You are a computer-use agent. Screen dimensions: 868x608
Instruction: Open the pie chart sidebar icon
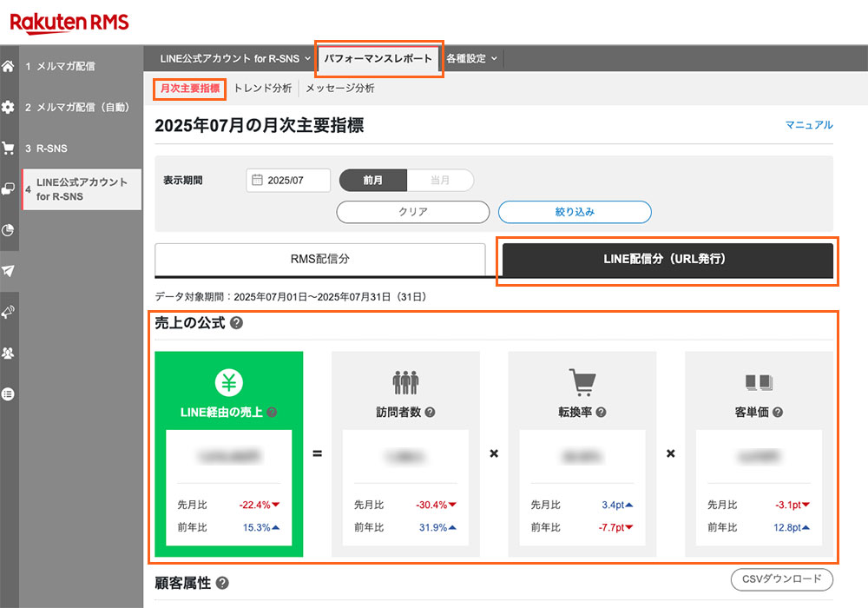pyautogui.click(x=8, y=230)
